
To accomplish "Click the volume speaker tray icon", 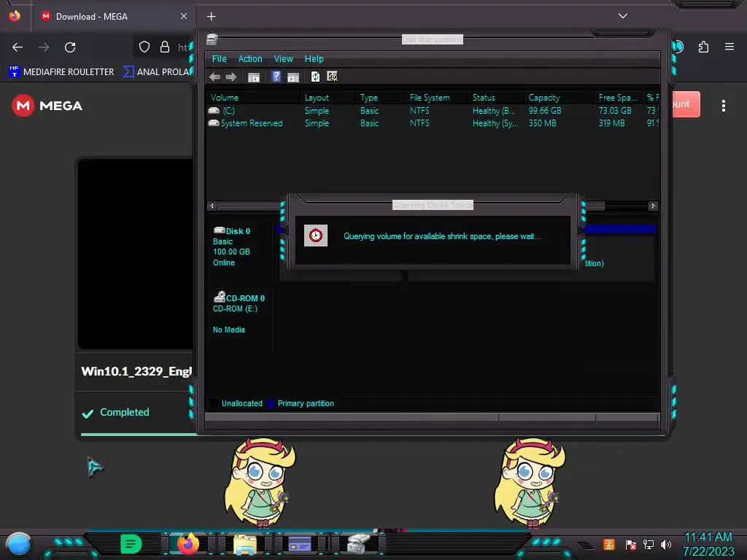I will coord(665,544).
